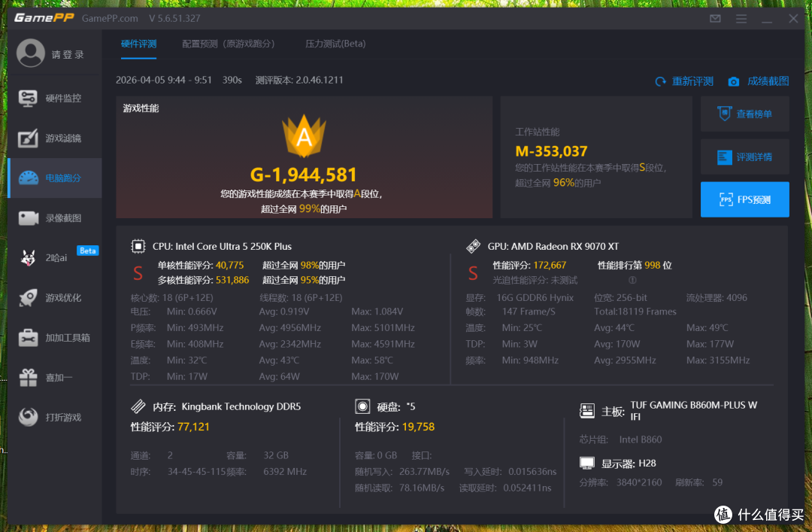The width and height of the screenshot is (812, 532).
Task: Click the 游戏性能 panel heading
Action: coord(141,108)
